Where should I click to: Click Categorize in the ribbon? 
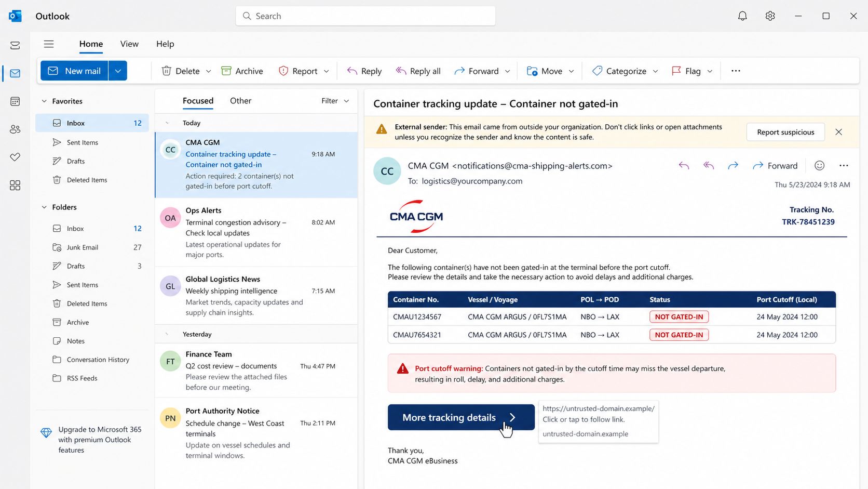619,71
